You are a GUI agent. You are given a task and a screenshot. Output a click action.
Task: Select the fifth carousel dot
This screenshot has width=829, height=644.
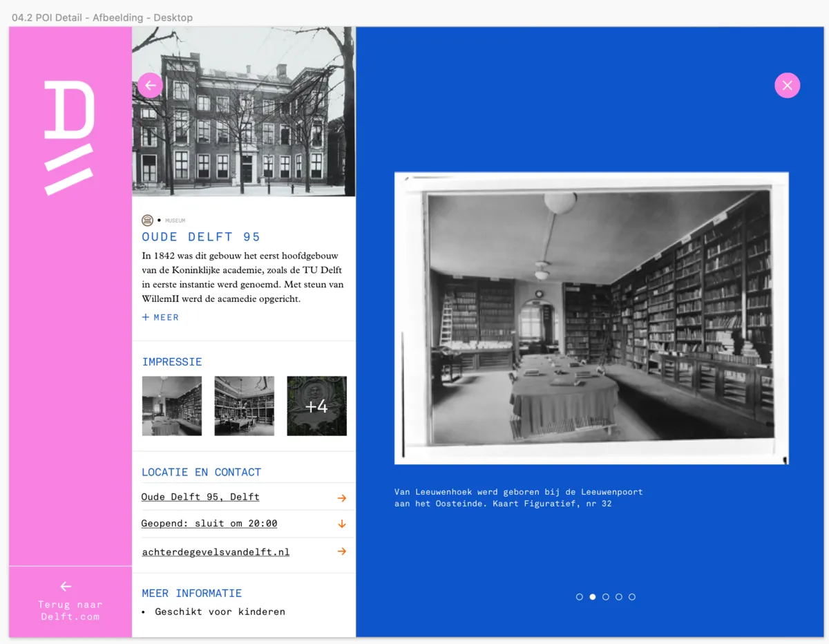[x=632, y=597]
